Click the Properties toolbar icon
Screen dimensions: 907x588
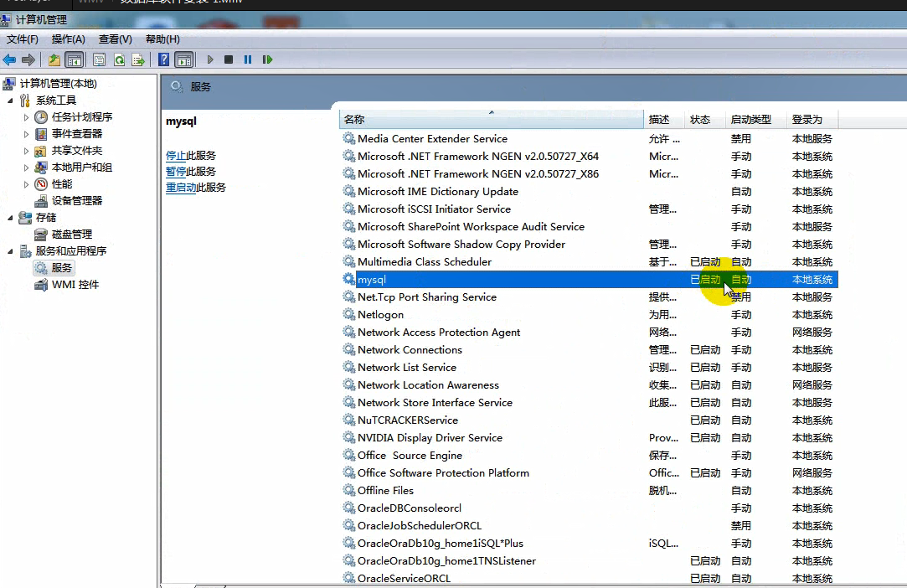[x=97, y=59]
